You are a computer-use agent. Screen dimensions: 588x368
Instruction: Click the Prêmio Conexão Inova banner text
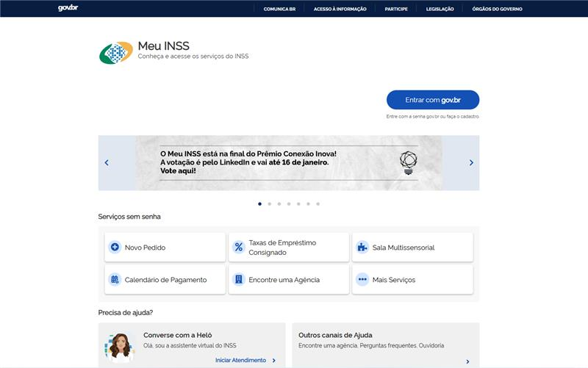click(248, 162)
